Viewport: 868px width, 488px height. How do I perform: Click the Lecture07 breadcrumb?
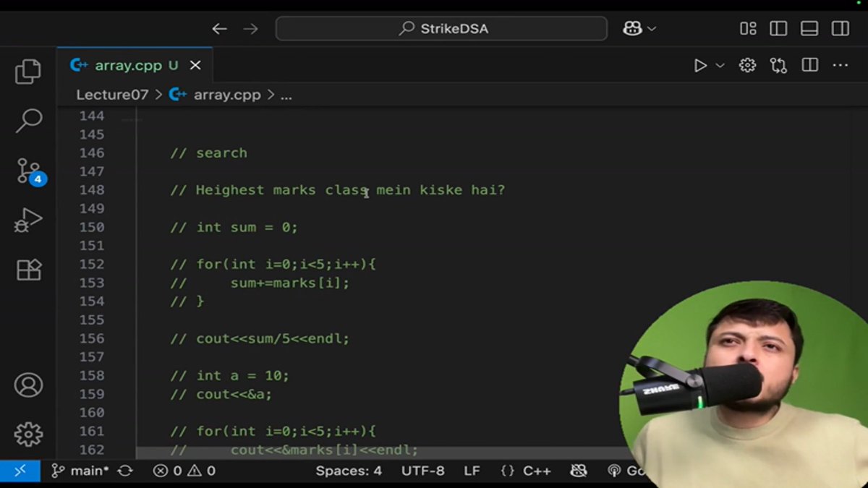pos(112,95)
